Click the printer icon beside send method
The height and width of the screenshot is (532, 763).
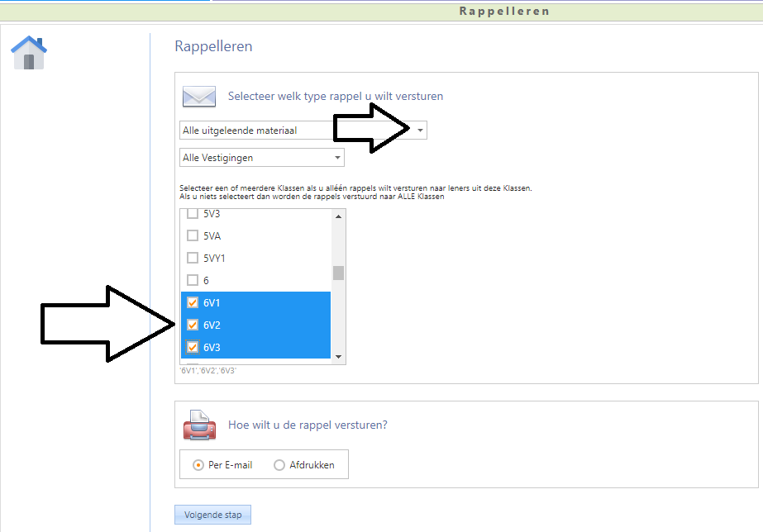tap(198, 425)
